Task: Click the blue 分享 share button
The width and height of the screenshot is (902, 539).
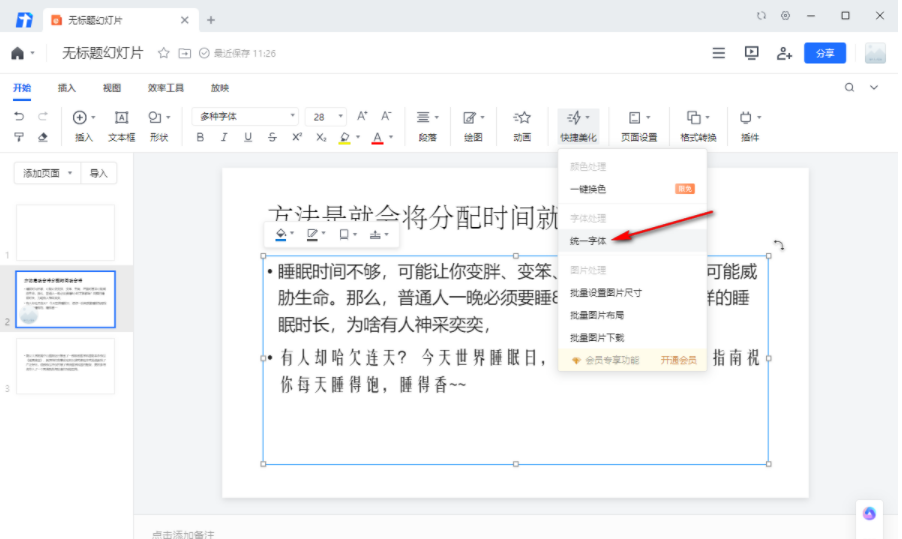Action: point(824,53)
